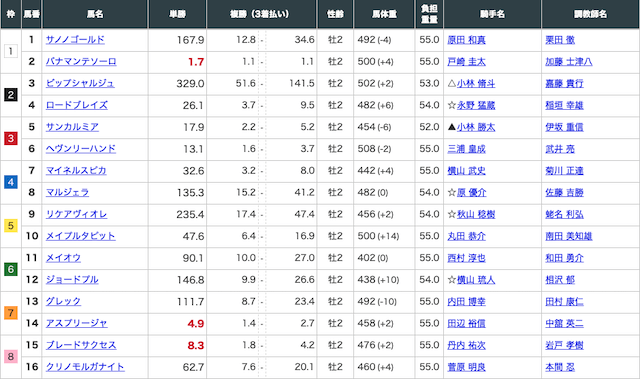Screen dimensions: 640x379
Task: Open trainer link 岩戸 孝樹
Action: point(564,345)
